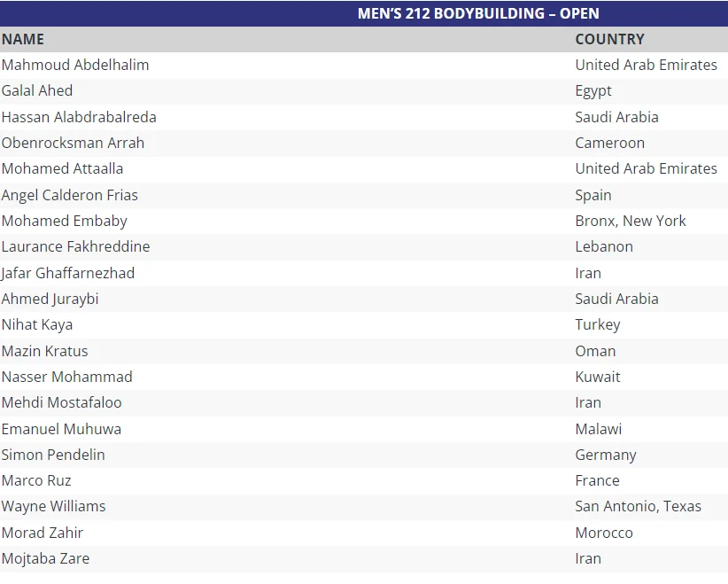Select Mojtaba Zare at the list bottom

coord(45,558)
